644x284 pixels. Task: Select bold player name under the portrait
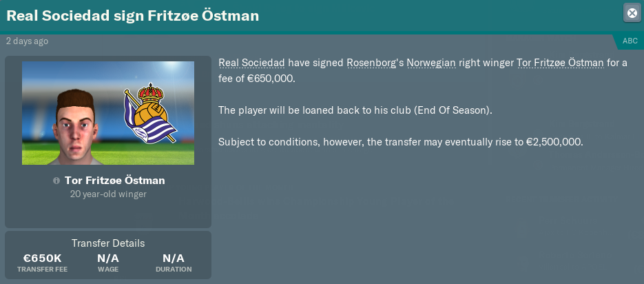[114, 181]
